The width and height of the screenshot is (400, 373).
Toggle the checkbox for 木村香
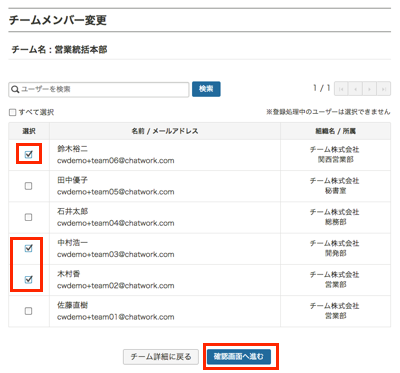[29, 279]
